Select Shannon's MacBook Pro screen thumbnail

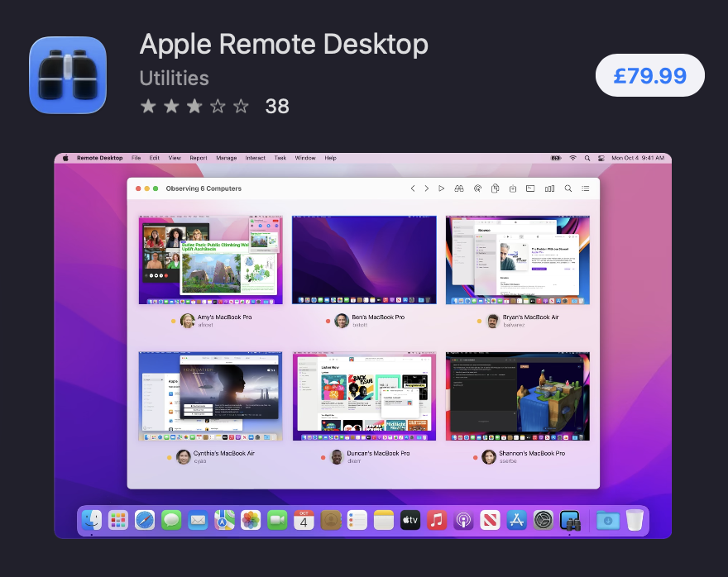click(x=518, y=396)
